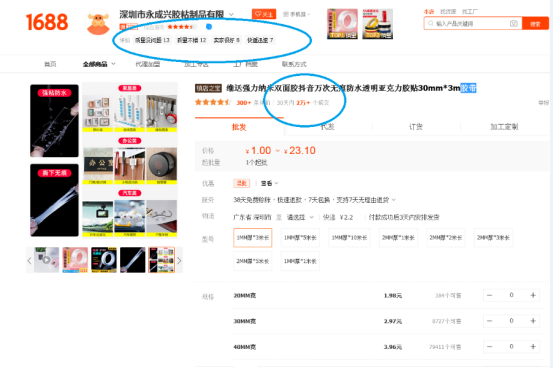Select the stretched tape gallery thumbnail
The height and width of the screenshot is (368, 553).
tap(133, 260)
